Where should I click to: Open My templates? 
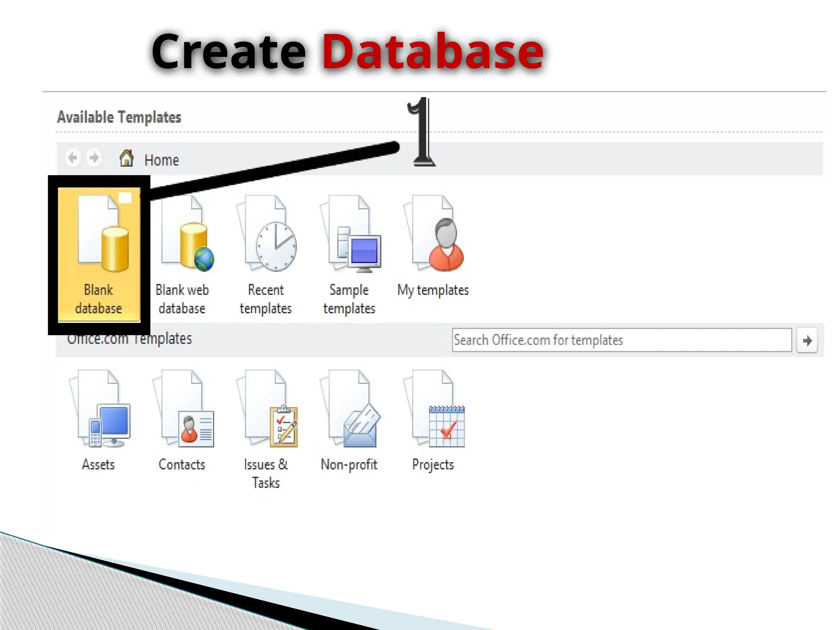pyautogui.click(x=433, y=246)
